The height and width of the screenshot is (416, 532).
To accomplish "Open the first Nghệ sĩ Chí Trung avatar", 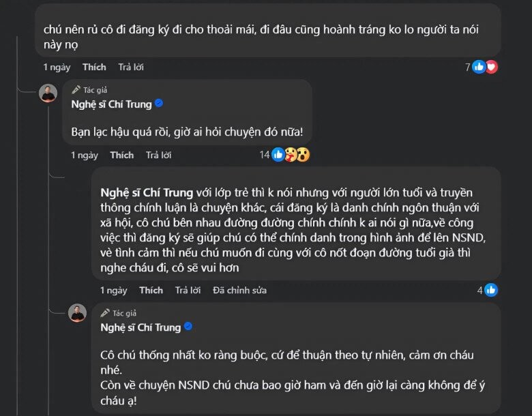I will click(48, 93).
